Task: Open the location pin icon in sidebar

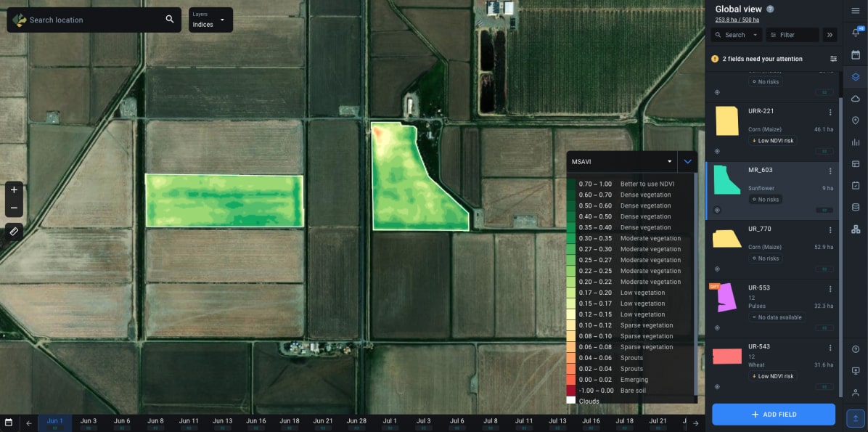Action: 855,121
